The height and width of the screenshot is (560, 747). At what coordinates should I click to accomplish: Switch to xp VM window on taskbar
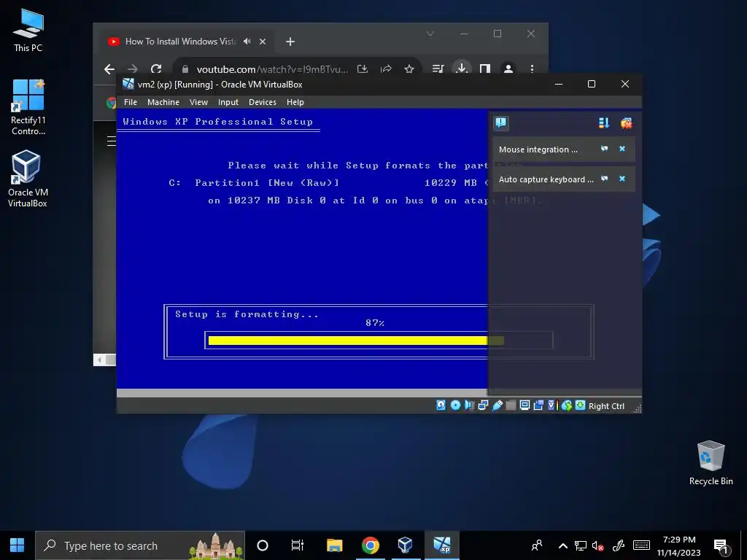(x=441, y=545)
